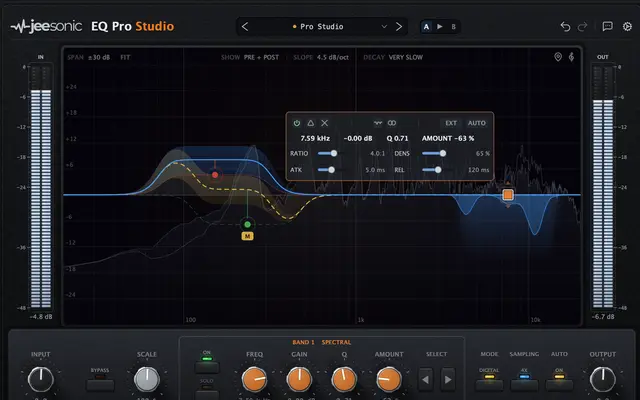This screenshot has height=400, width=640.
Task: Click the -4.8 dB input level readout
Action: pos(41,316)
